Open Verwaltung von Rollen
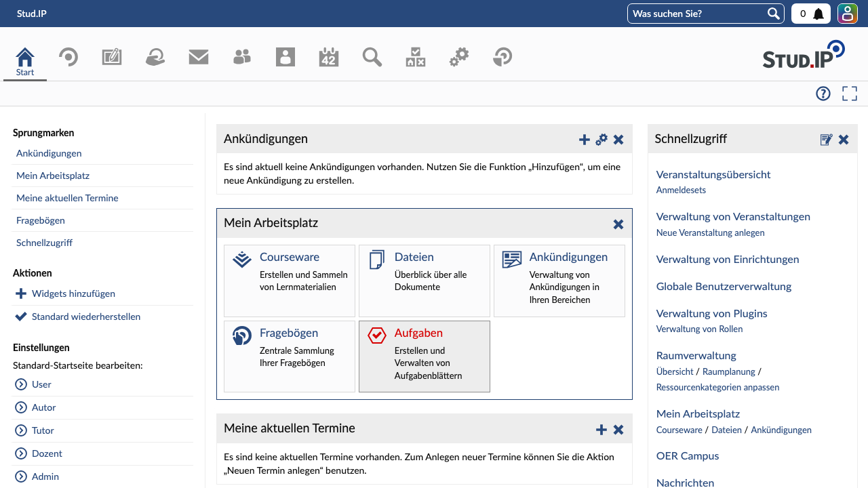The height and width of the screenshot is (488, 868). click(700, 329)
